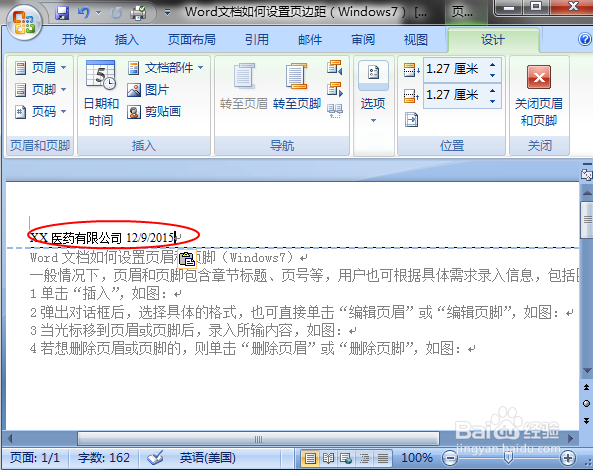The height and width of the screenshot is (470, 593).
Task: Open the 审阅 tab
Action: [363, 39]
